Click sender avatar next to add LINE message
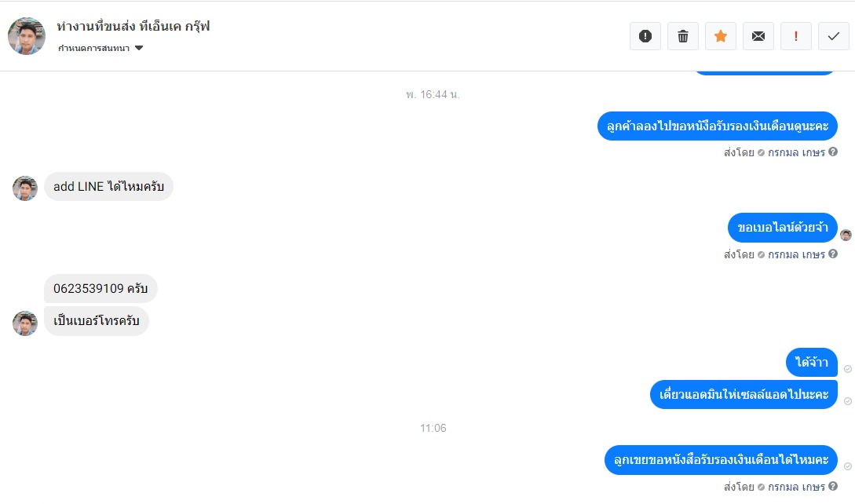 [x=25, y=188]
